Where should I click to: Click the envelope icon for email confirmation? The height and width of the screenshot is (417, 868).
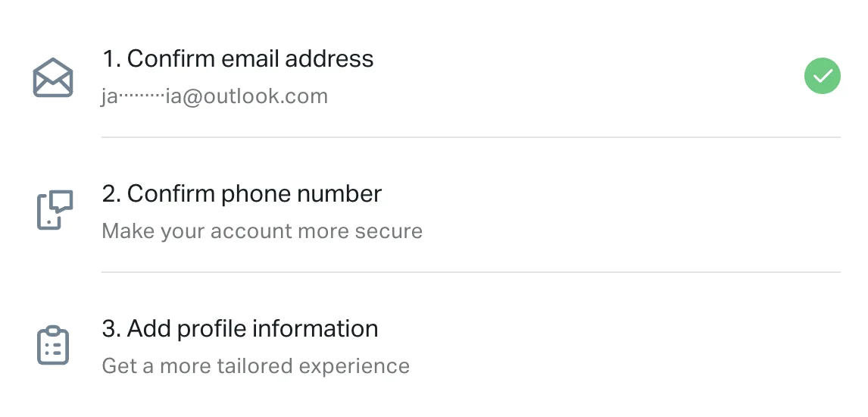53,78
